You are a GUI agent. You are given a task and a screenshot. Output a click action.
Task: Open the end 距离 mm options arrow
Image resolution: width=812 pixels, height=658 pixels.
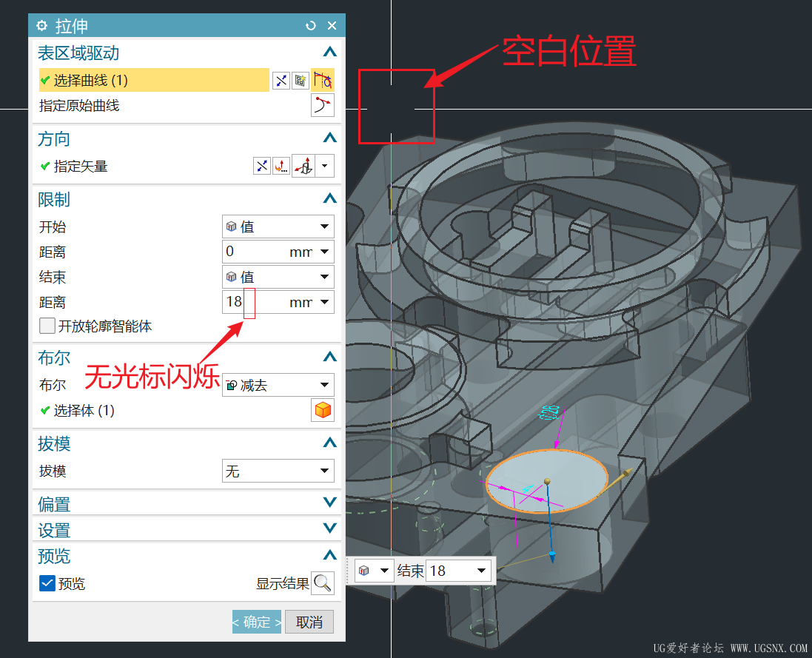pyautogui.click(x=325, y=302)
